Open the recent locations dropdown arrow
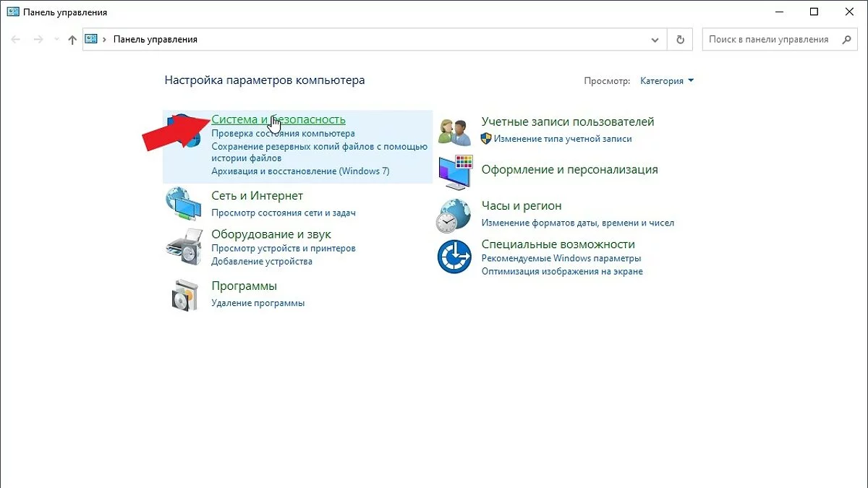 pyautogui.click(x=56, y=40)
